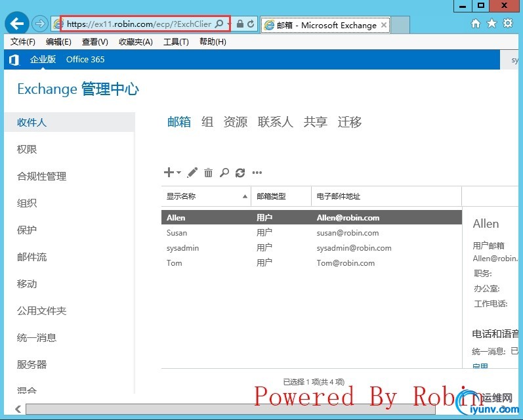Click Tom@robin.com email cell
The height and width of the screenshot is (420, 523).
346,263
